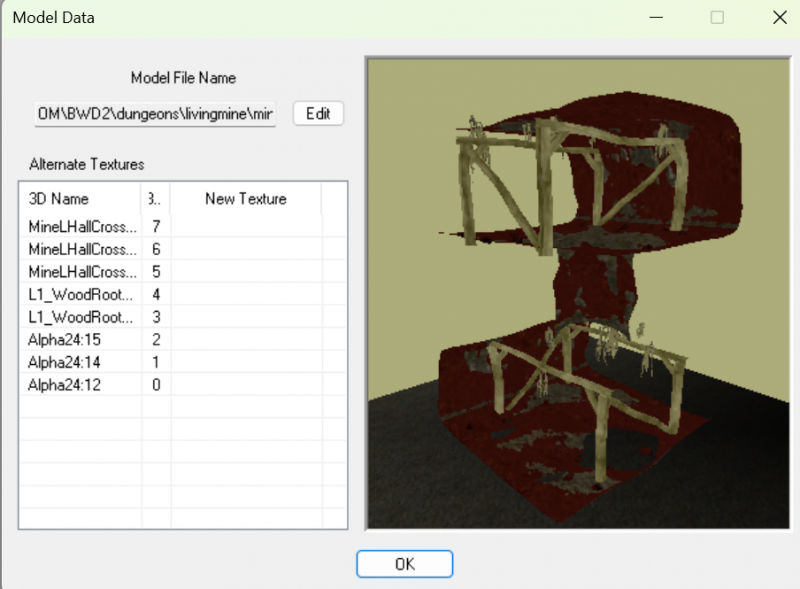Click the New Texture column header

point(245,199)
